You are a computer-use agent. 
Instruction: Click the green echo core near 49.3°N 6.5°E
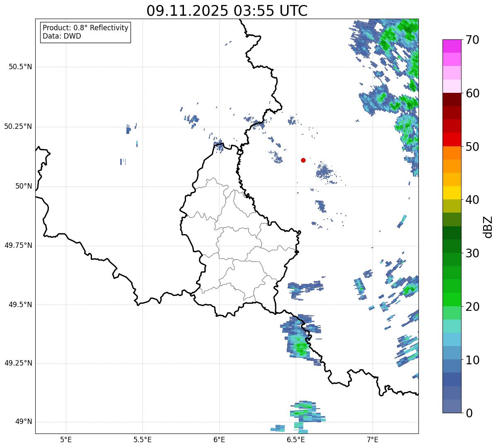301,347
